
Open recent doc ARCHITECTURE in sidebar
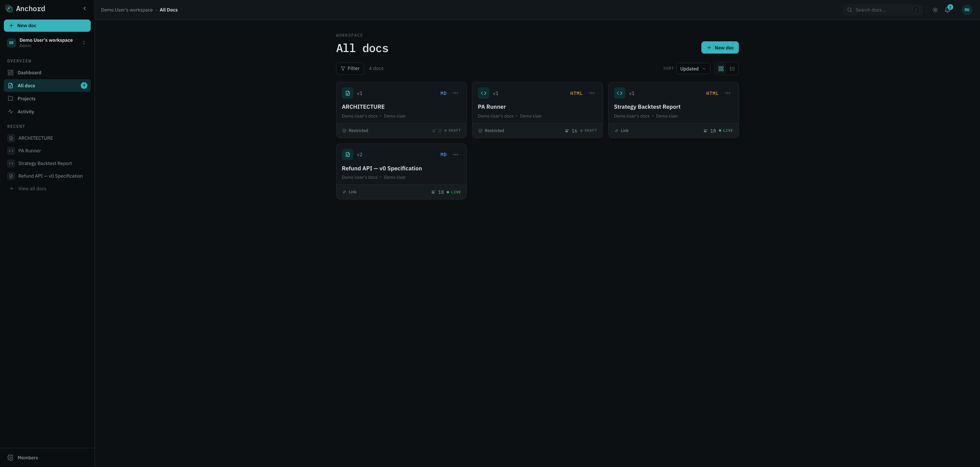click(47, 138)
